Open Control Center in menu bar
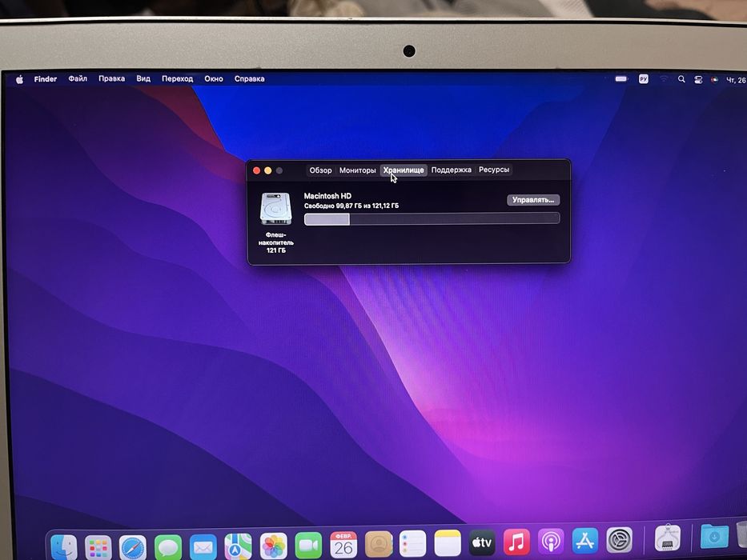This screenshot has height=560, width=747. tap(698, 79)
